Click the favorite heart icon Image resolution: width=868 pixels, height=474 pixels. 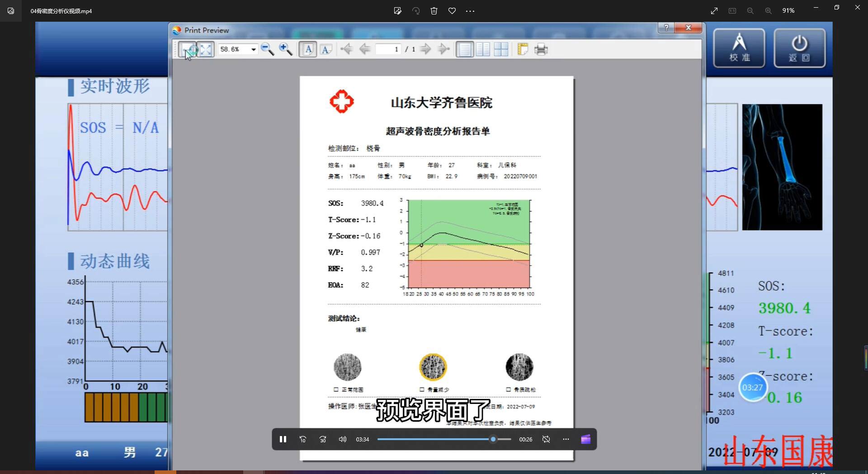coord(452,11)
